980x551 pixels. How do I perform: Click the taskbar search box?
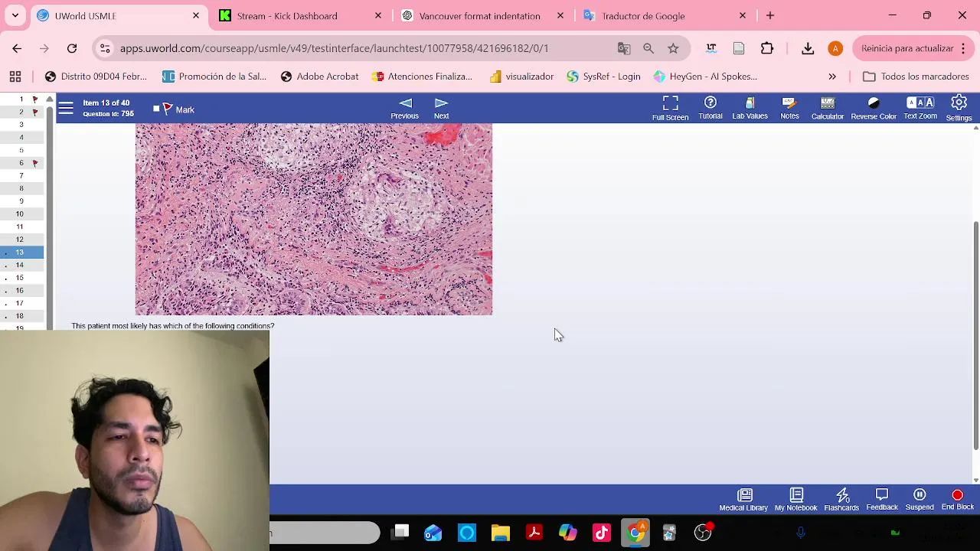pyautogui.click(x=325, y=533)
